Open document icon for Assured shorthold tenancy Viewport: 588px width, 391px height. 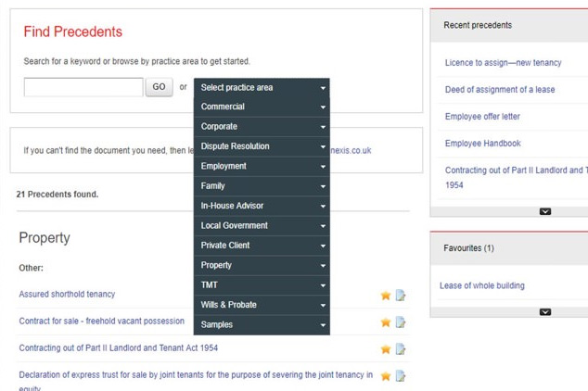pos(401,296)
